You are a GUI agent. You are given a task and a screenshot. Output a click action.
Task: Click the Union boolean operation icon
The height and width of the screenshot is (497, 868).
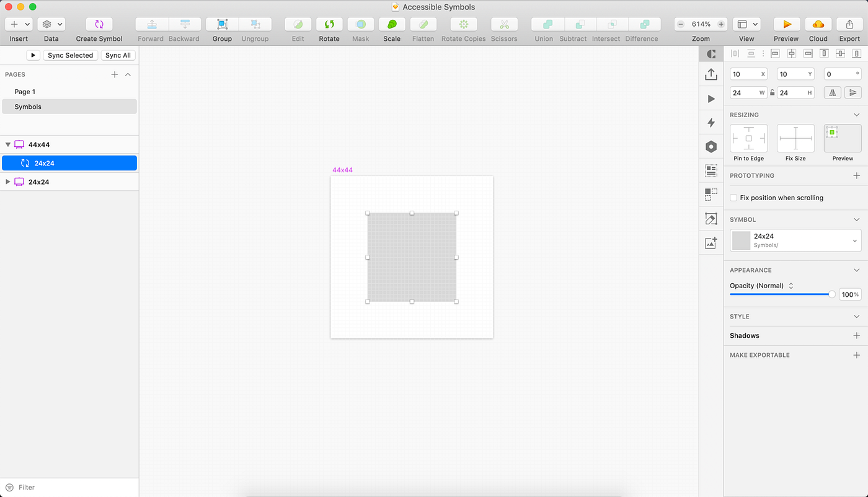pos(544,23)
